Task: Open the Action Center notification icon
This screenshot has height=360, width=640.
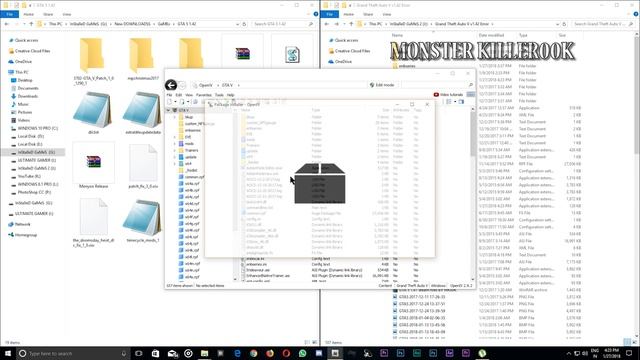Action: pyautogui.click(x=629, y=353)
